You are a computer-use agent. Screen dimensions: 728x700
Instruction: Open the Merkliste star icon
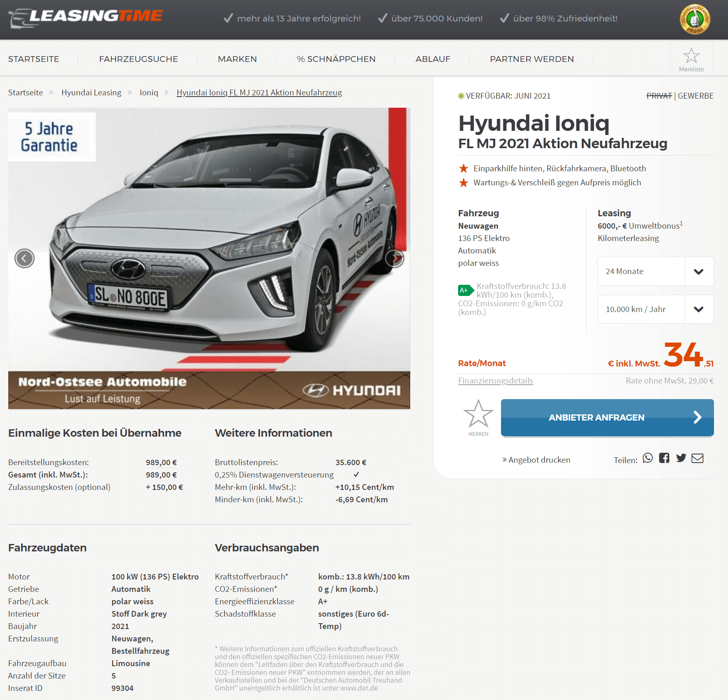coord(691,56)
